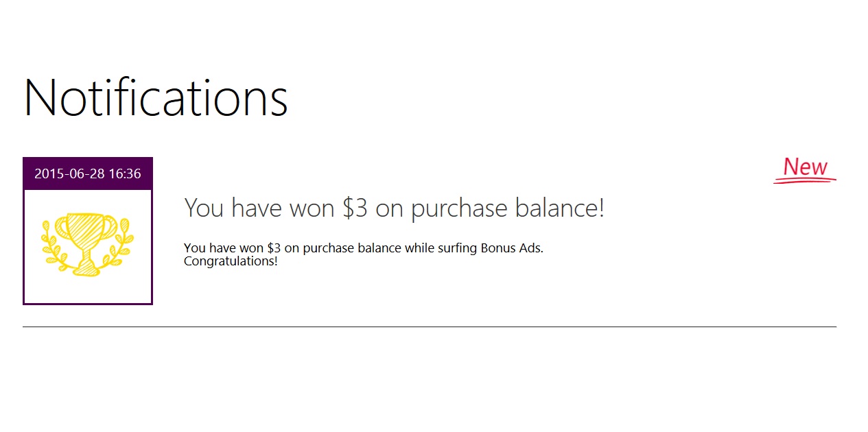Screen dimensions: 868x432
Task: Click the horizontal divider below the notification
Action: point(430,327)
